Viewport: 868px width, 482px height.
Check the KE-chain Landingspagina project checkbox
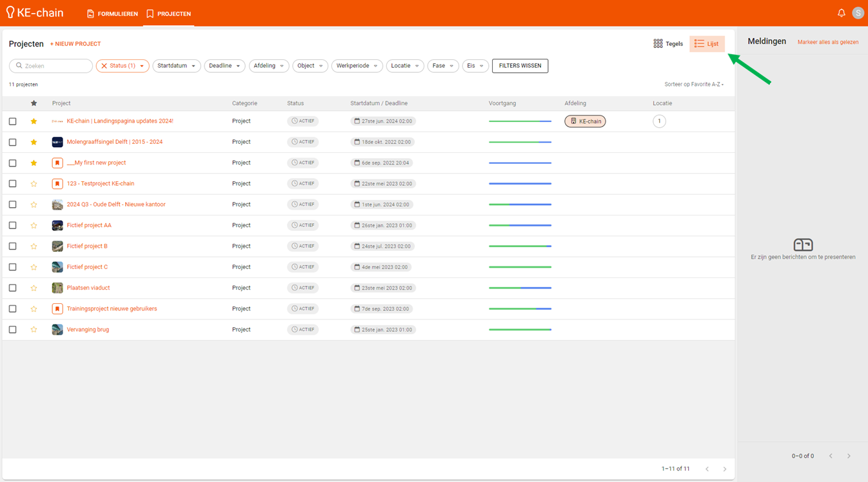coord(12,121)
